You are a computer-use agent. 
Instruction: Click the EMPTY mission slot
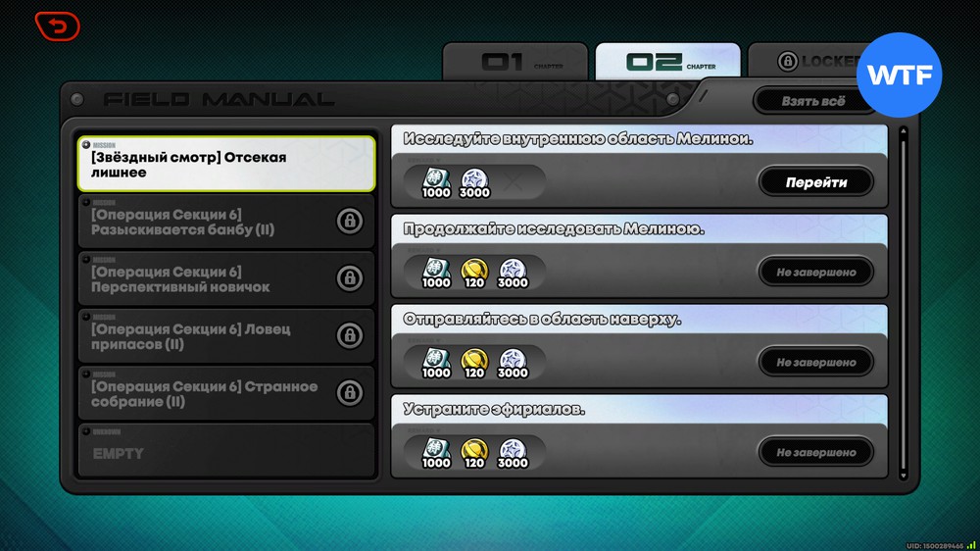(x=226, y=451)
